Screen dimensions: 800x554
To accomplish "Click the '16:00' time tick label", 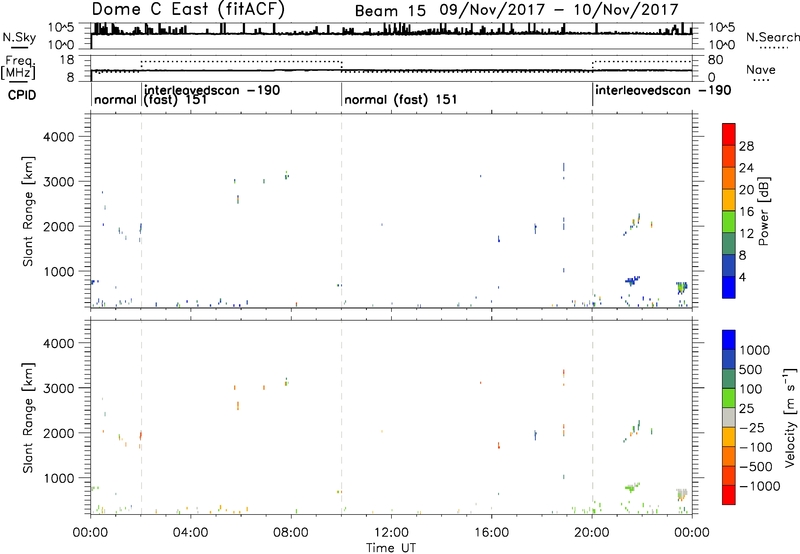I will tap(491, 533).
